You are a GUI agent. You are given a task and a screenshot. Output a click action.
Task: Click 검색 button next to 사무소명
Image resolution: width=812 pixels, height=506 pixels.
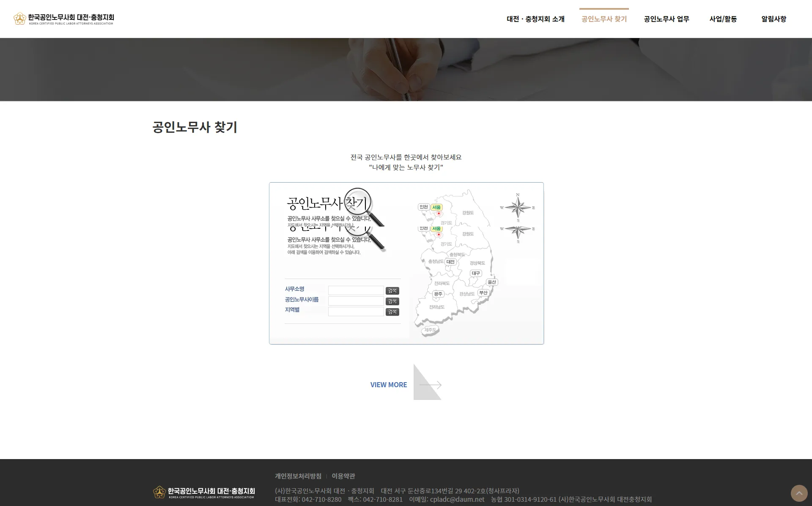pos(392,291)
